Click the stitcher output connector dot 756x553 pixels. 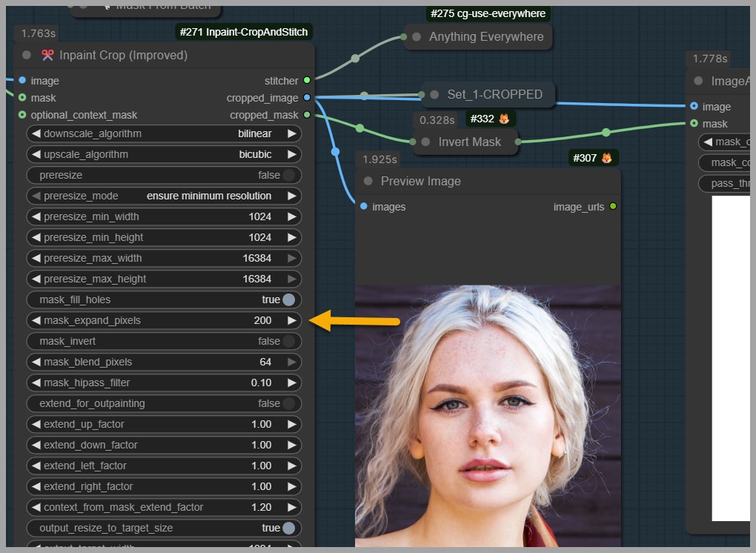tap(307, 80)
